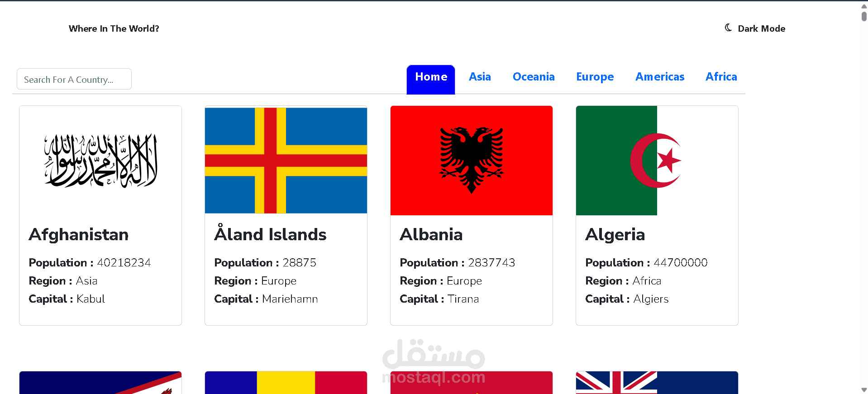The width and height of the screenshot is (868, 394).
Task: Click the Dark Mode label
Action: [761, 28]
